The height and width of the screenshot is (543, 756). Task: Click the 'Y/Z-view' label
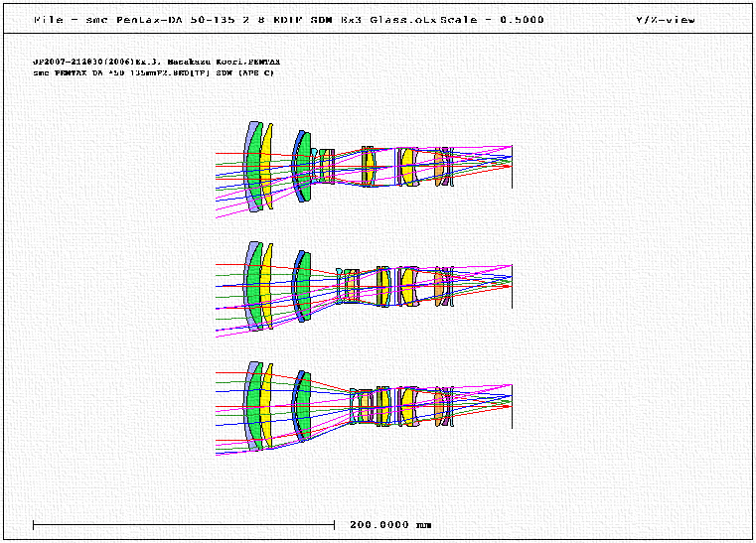tap(666, 20)
